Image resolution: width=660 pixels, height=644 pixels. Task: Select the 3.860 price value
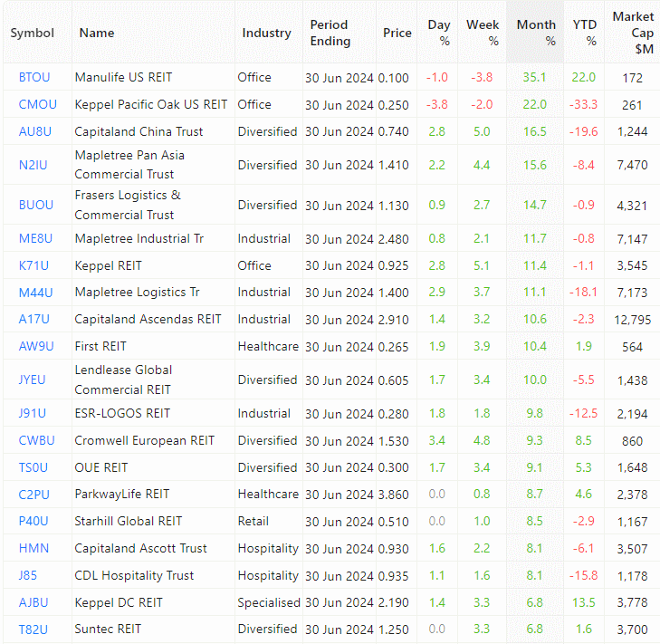click(394, 495)
